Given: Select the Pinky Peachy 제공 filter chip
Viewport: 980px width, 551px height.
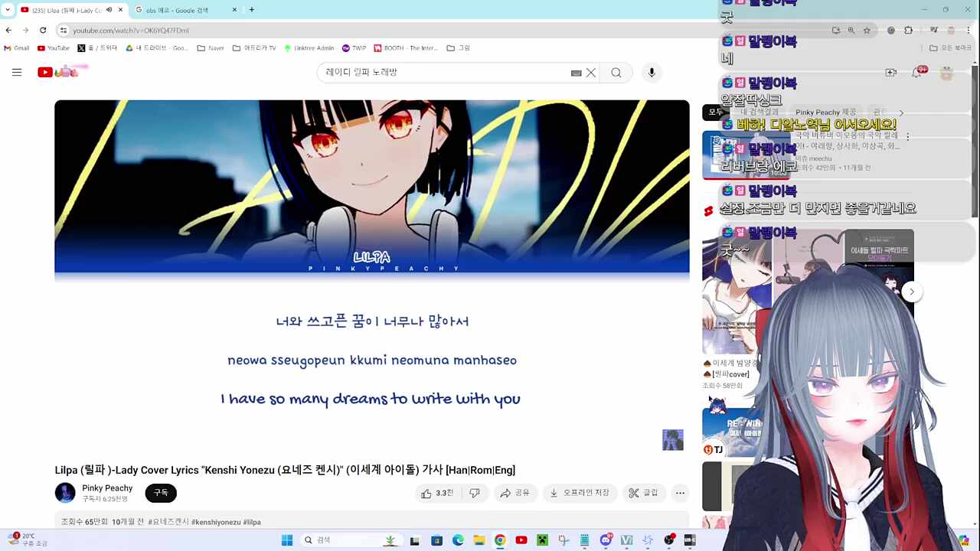Looking at the screenshot, I should tap(825, 112).
